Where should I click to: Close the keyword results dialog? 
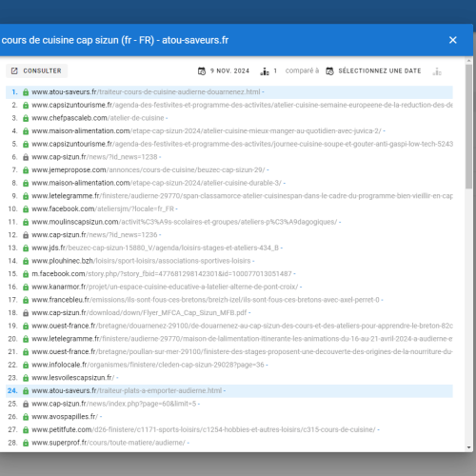click(x=453, y=40)
